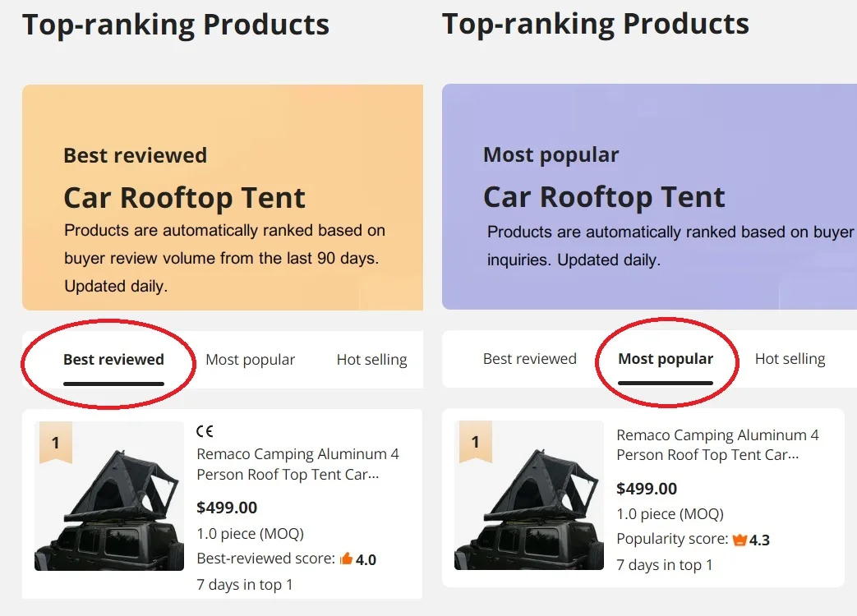Click rank 1 ribbon on the best-reviewed tent
This screenshot has width=857, height=616.
tap(55, 444)
